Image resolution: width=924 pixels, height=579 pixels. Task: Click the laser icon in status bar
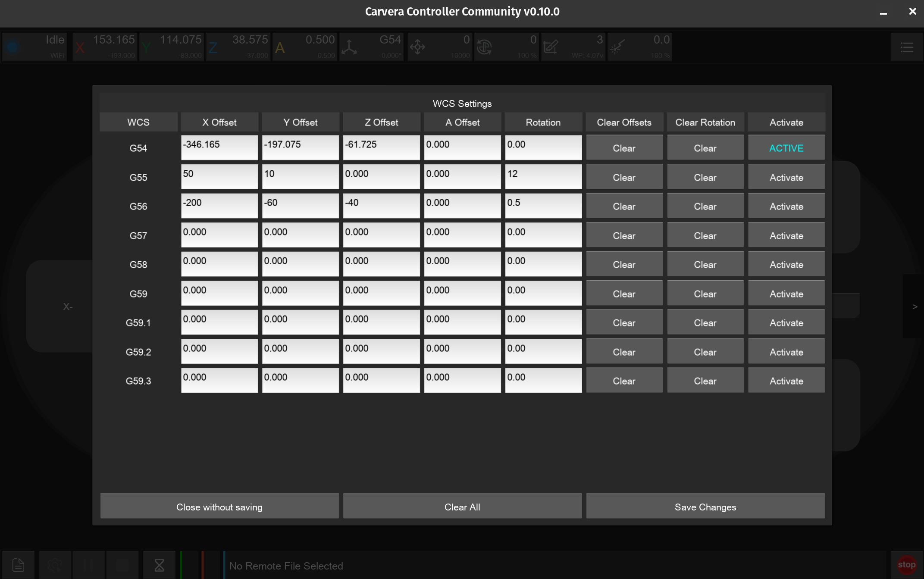click(x=617, y=47)
